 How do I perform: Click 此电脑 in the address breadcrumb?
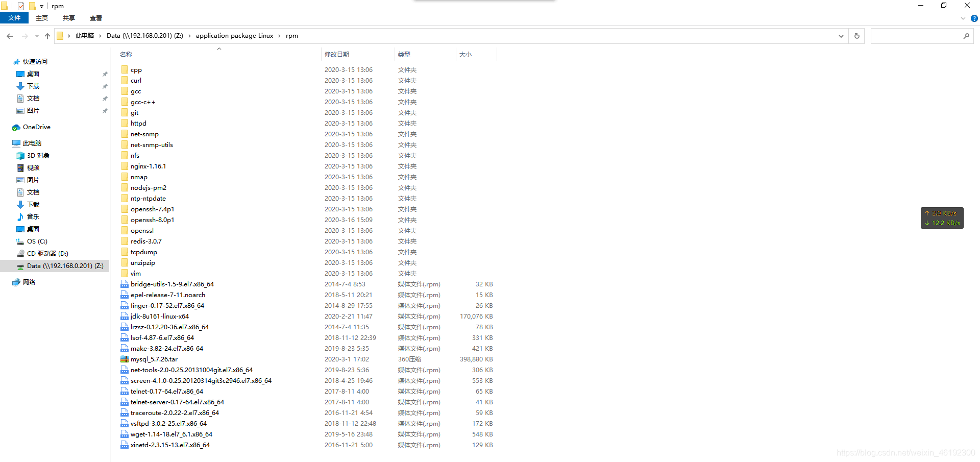85,36
